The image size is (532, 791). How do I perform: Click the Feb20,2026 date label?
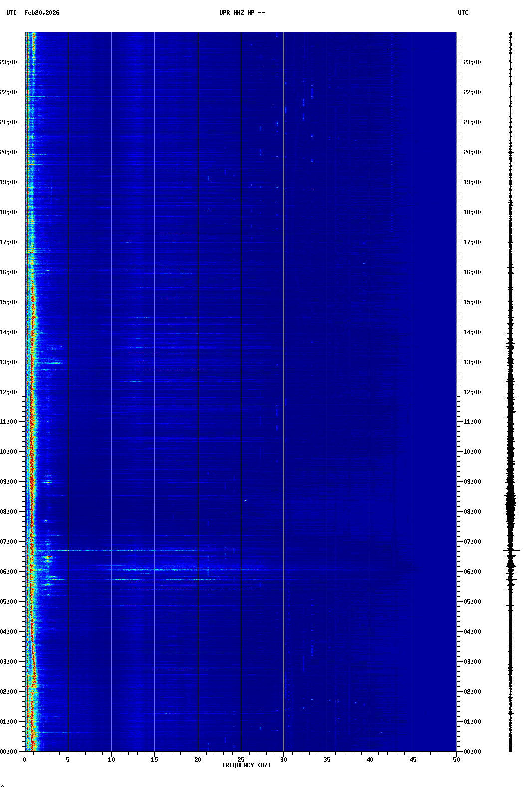(42, 13)
